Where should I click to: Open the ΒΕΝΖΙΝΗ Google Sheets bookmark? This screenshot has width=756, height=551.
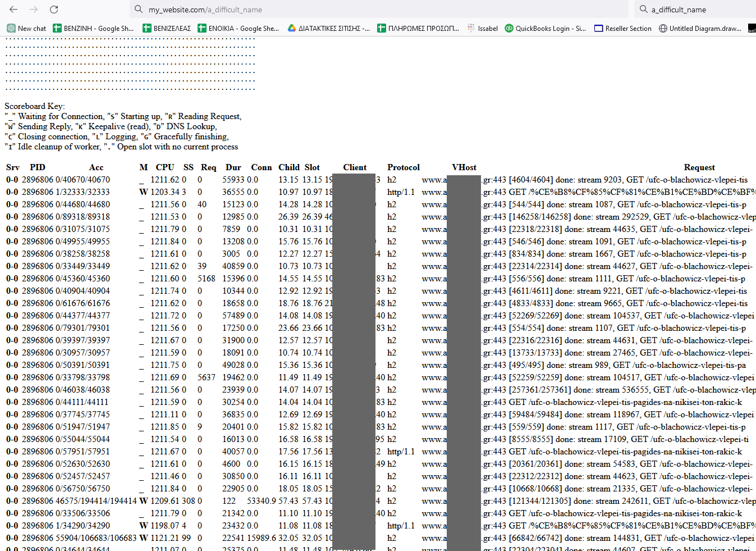click(93, 28)
